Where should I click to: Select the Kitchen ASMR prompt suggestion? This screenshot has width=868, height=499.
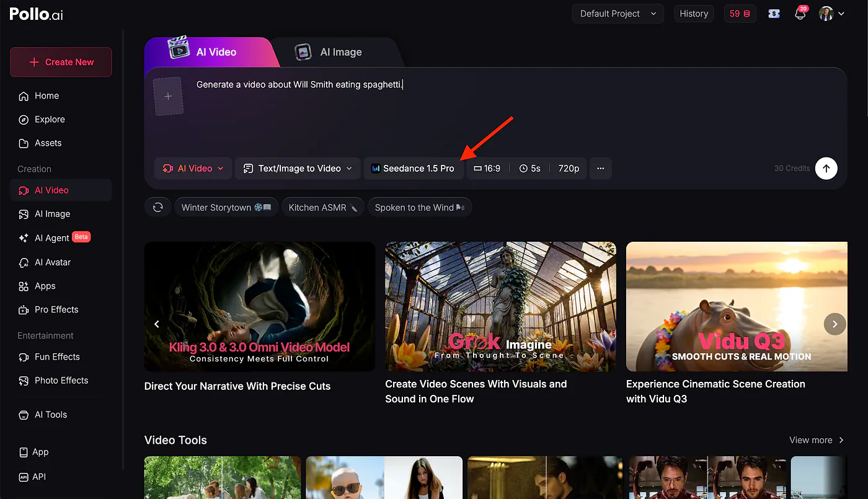(324, 208)
